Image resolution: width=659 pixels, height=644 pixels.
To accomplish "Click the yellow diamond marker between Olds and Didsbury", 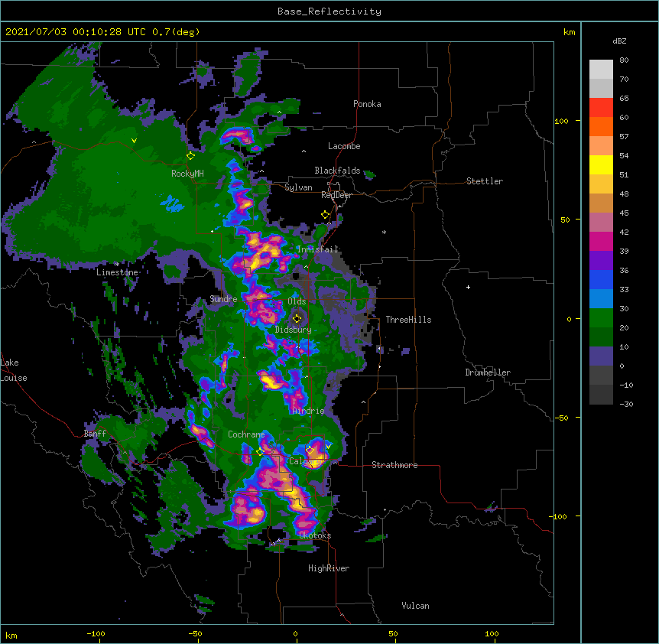I will click(x=297, y=319).
